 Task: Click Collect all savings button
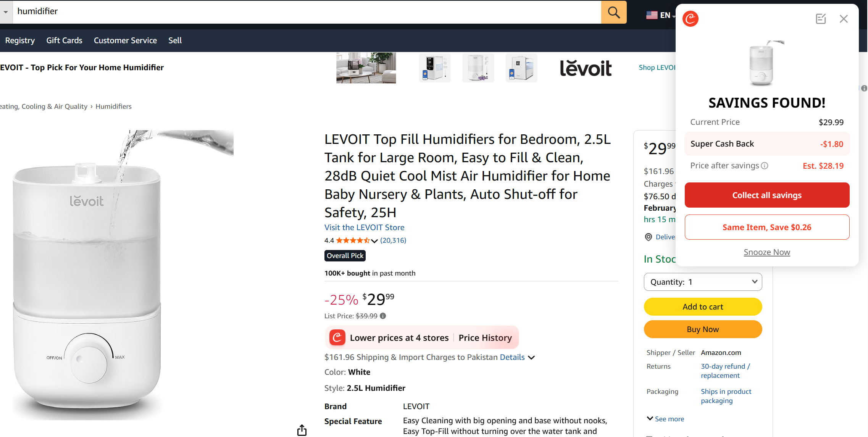point(767,195)
